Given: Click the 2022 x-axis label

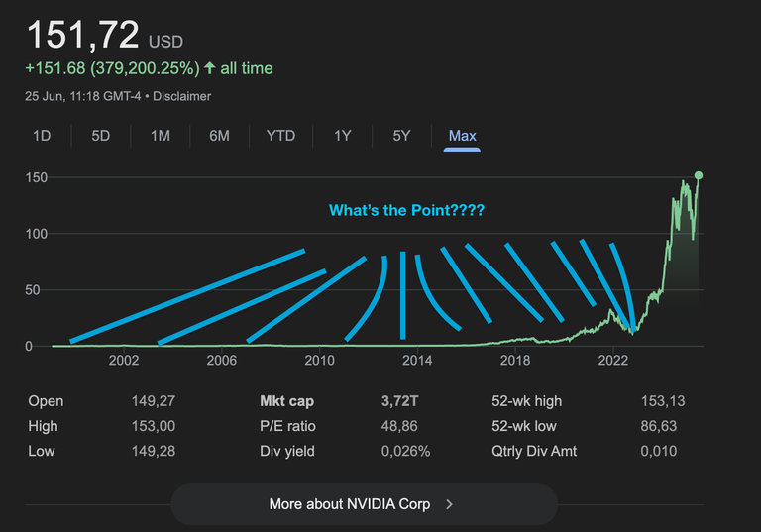Looking at the screenshot, I should (x=613, y=361).
